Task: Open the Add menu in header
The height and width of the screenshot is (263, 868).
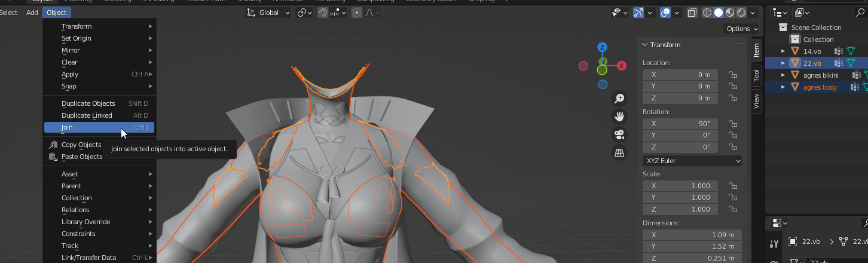Action: [32, 13]
